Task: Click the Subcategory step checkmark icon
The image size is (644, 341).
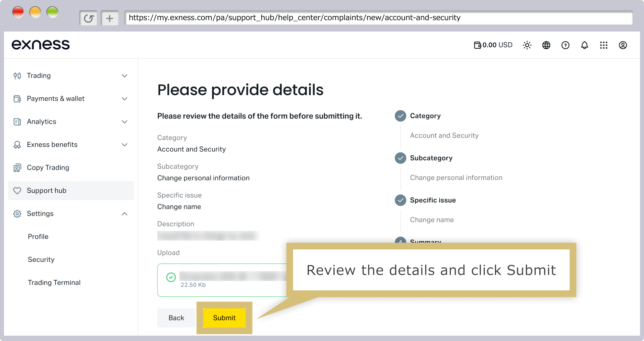Action: coord(400,158)
